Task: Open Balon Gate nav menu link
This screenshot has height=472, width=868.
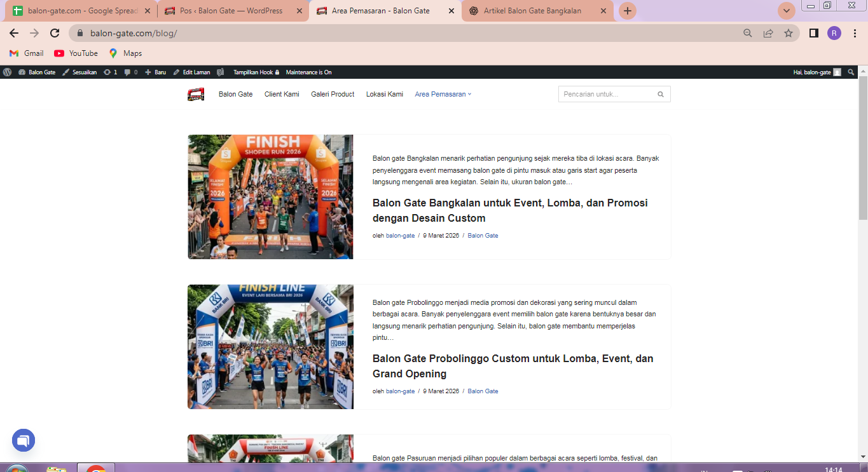Action: tap(235, 94)
